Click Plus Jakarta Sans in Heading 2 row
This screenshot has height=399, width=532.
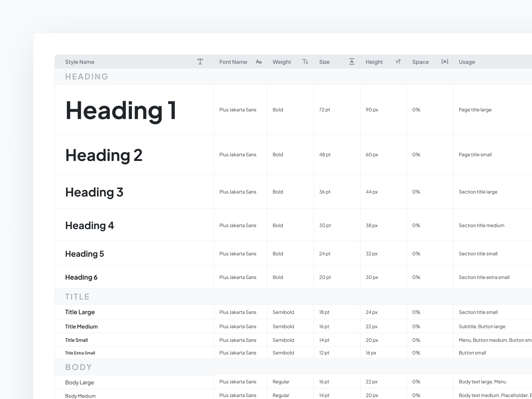point(238,155)
